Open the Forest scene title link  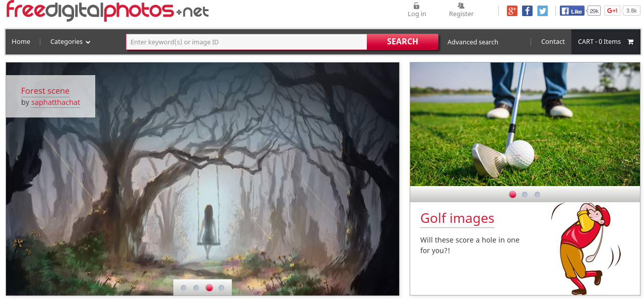click(x=45, y=91)
